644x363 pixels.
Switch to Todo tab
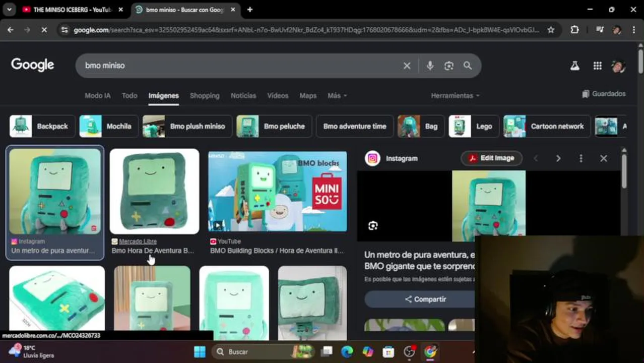pyautogui.click(x=130, y=95)
